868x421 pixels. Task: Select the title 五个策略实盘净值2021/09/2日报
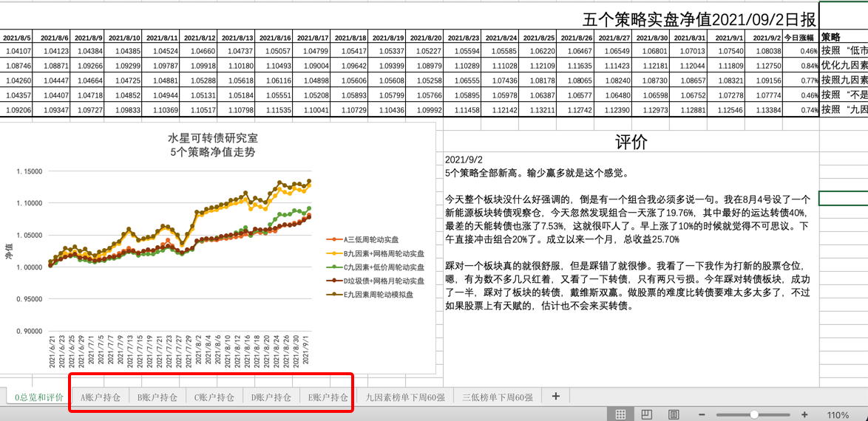699,20
